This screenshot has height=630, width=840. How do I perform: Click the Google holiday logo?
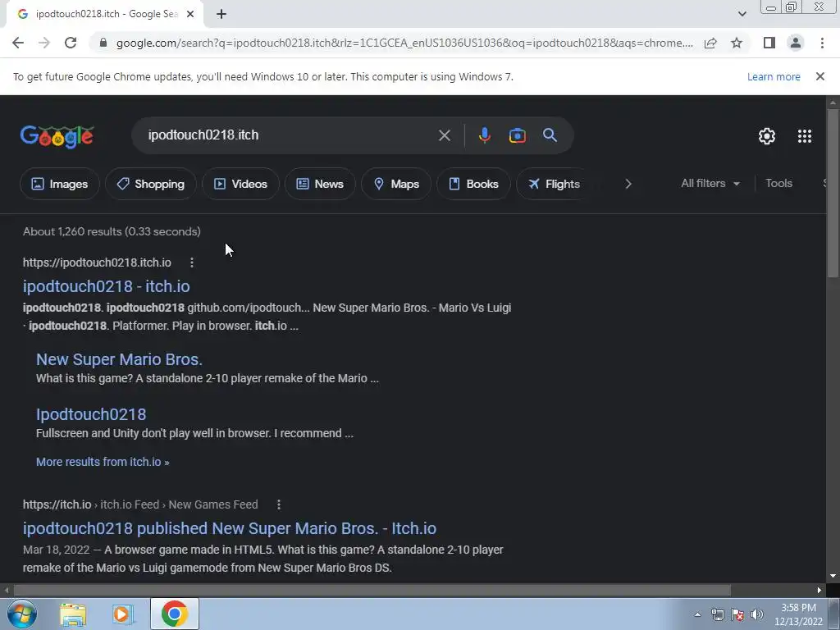click(x=57, y=136)
